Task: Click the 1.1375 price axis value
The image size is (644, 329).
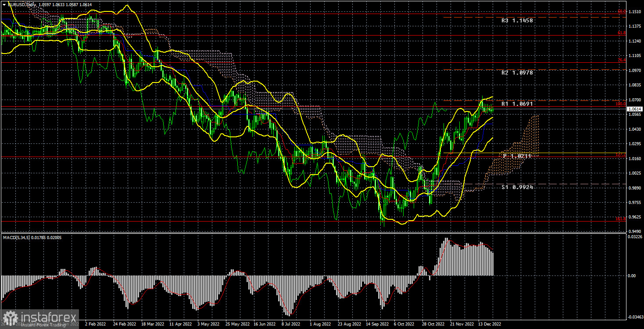Action: 635,26
